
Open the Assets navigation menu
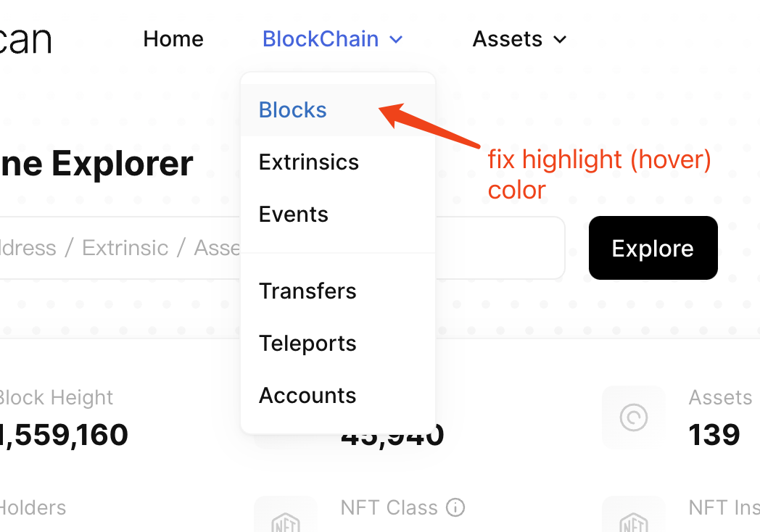[x=519, y=38]
